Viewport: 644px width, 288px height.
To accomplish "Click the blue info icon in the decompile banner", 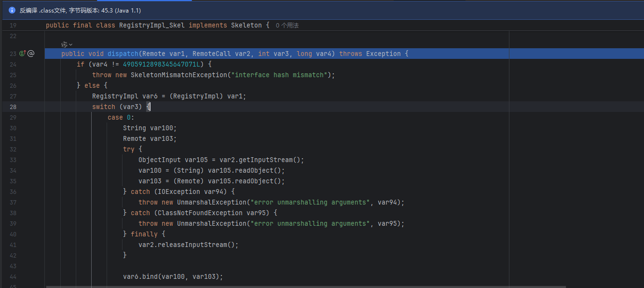I will 12,10.
